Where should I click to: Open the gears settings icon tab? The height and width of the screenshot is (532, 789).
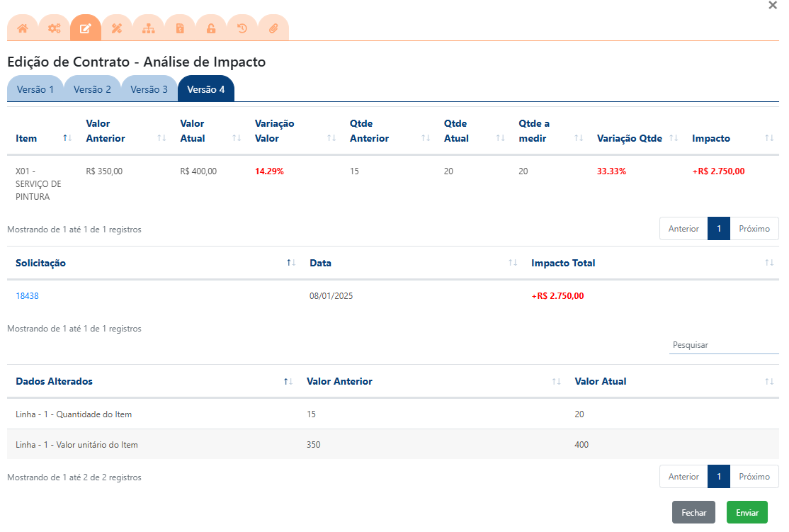(x=54, y=28)
